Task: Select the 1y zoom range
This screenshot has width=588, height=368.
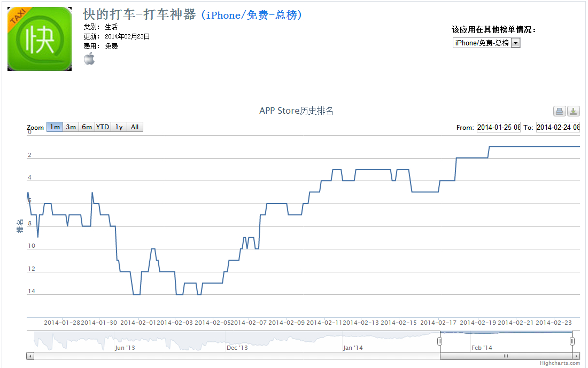Action: tap(119, 127)
